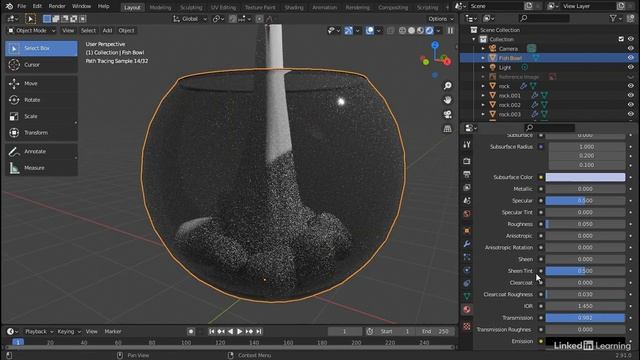Switch to solid viewport shading

pyautogui.click(x=411, y=31)
